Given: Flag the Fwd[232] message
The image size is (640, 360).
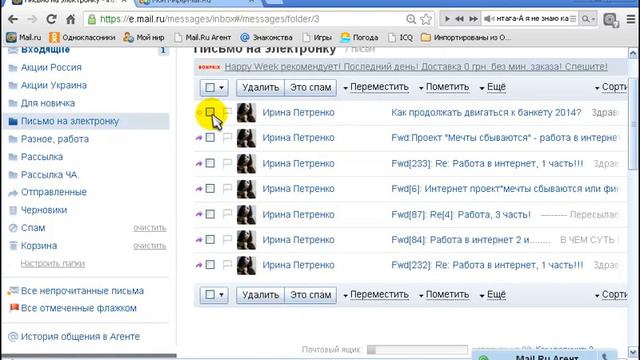Looking at the screenshot, I should 227,265.
